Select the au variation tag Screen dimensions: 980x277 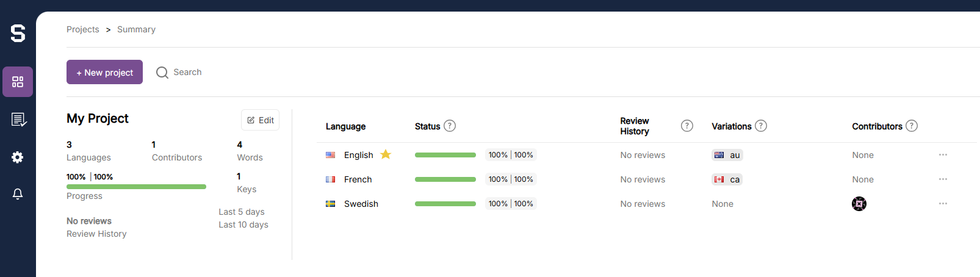click(727, 155)
